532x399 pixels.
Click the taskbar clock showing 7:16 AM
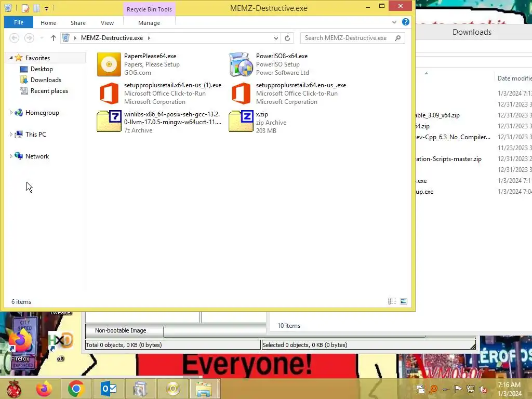(x=509, y=389)
